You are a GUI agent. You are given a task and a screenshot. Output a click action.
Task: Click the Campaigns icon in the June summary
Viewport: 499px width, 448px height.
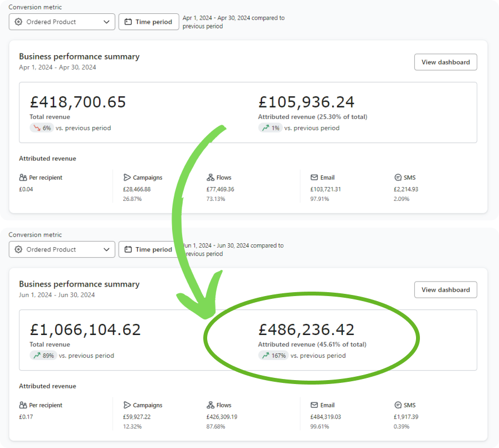click(x=127, y=405)
